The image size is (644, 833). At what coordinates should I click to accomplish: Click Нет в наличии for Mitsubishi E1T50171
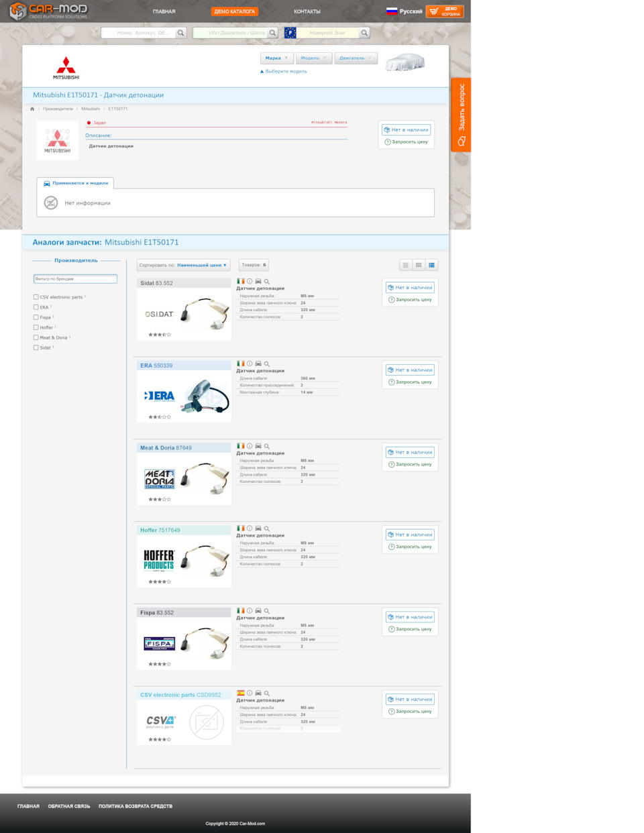point(406,129)
